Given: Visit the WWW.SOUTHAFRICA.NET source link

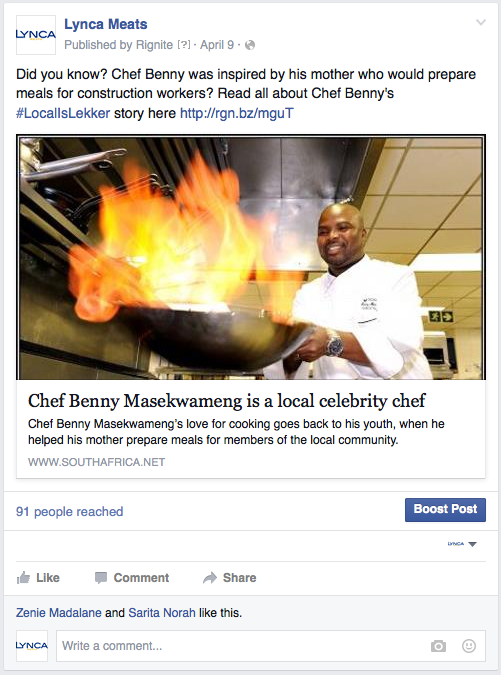Looking at the screenshot, I should pyautogui.click(x=96, y=462).
